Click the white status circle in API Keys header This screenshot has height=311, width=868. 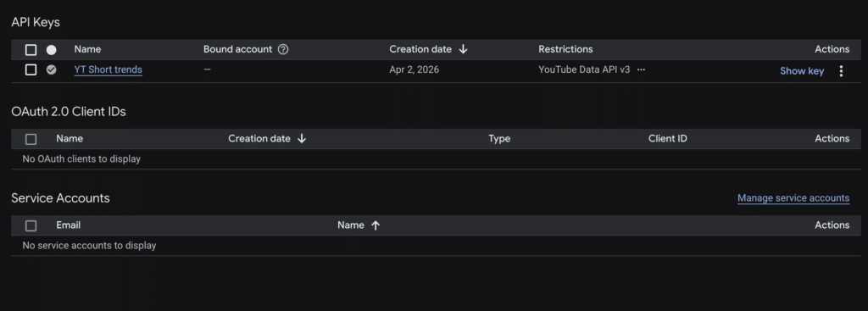[51, 50]
